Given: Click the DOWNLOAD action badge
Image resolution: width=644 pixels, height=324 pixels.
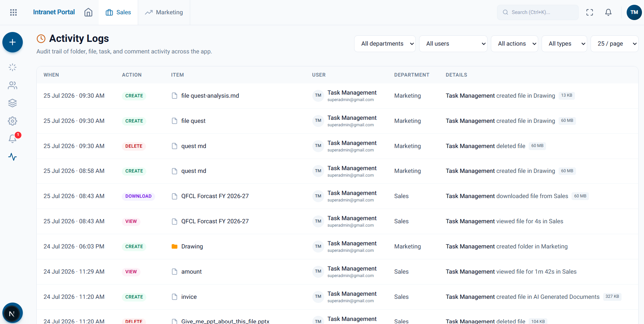Looking at the screenshot, I should [138, 196].
